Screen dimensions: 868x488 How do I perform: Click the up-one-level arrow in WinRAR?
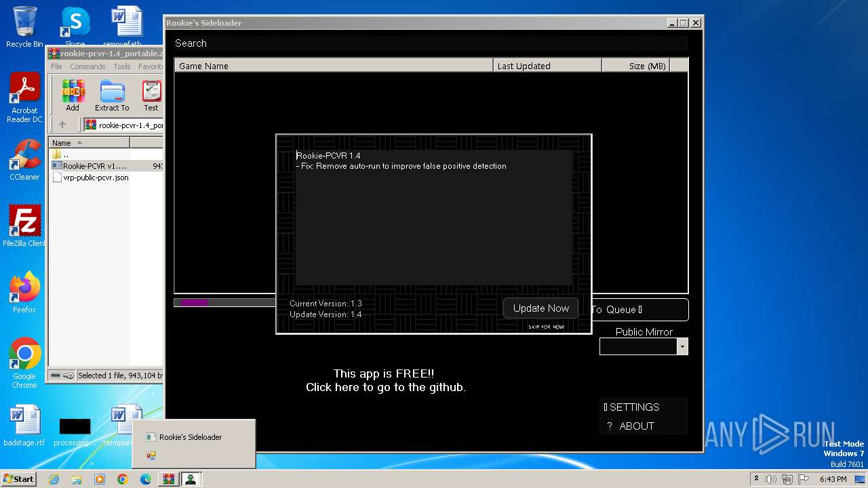click(62, 125)
